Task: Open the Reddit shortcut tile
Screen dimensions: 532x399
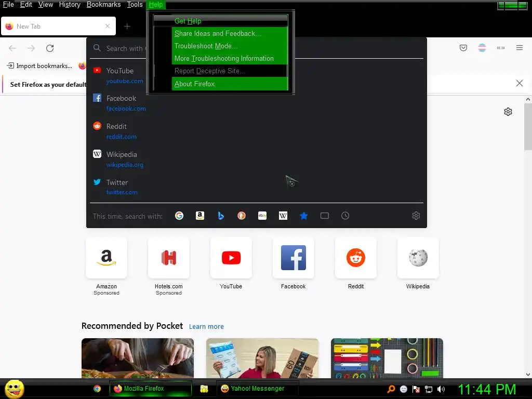Action: 355,258
